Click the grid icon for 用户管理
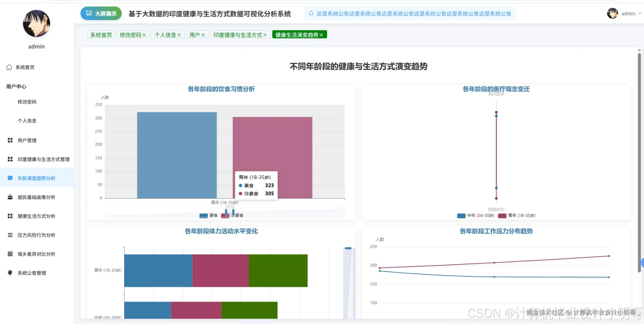The image size is (644, 324). (x=10, y=140)
